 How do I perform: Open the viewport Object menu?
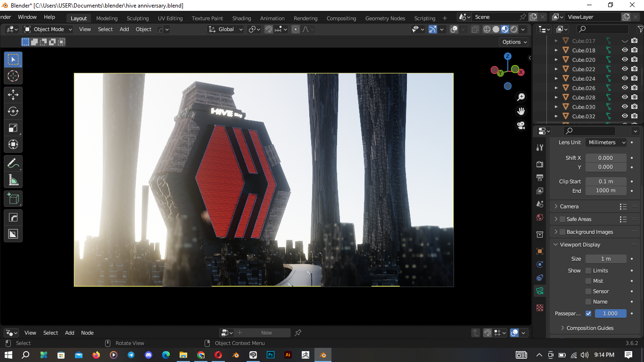(x=143, y=29)
